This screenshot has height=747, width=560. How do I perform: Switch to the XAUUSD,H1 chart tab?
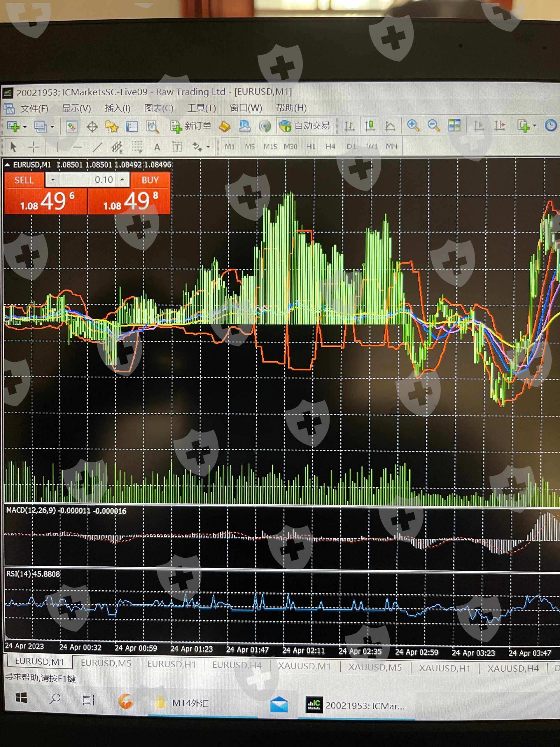pos(444,668)
